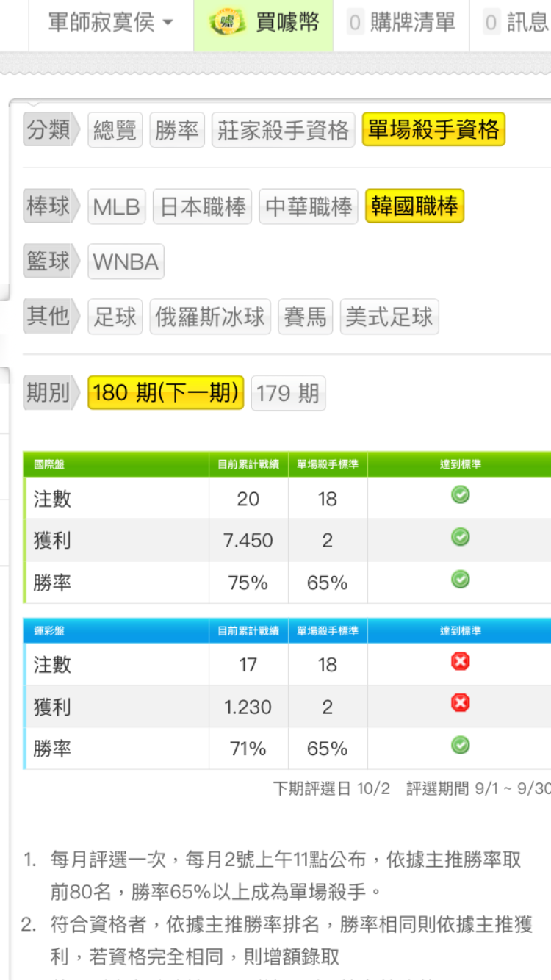551x980 pixels.
Task: Click rule 1 text about 每月評選一次
Action: [285, 876]
